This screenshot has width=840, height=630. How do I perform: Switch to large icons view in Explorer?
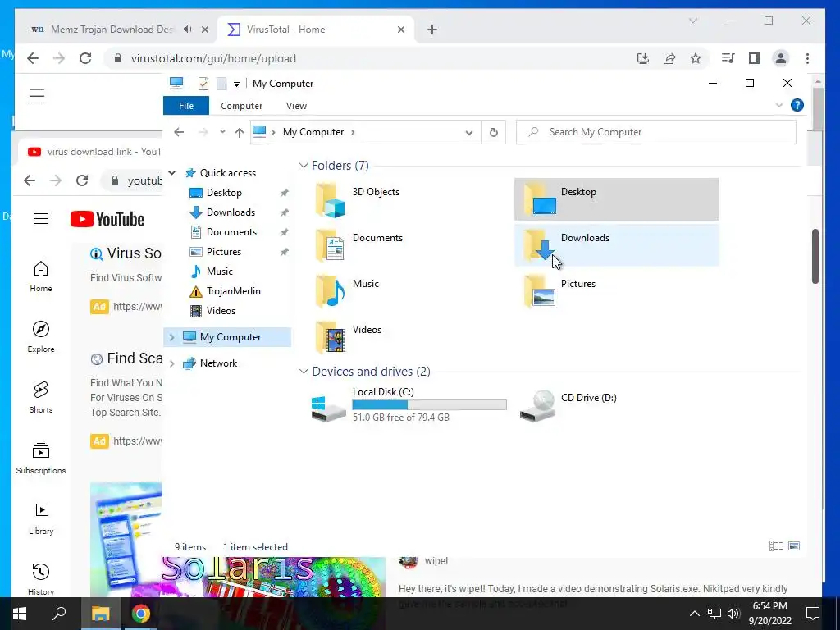(794, 546)
